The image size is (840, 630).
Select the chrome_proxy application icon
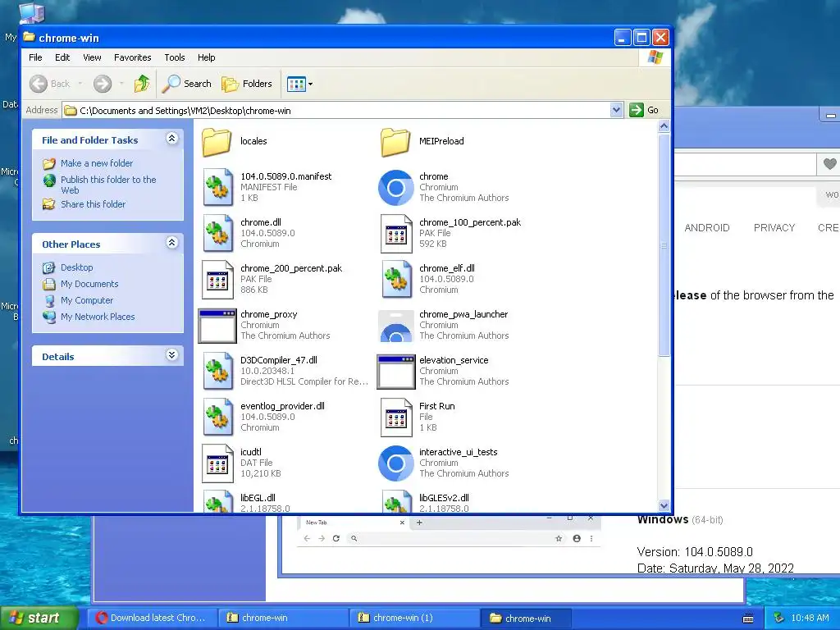pyautogui.click(x=217, y=325)
